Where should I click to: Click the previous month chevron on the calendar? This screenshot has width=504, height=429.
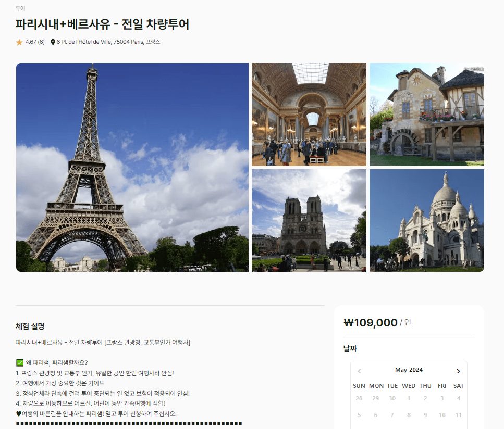(359, 371)
